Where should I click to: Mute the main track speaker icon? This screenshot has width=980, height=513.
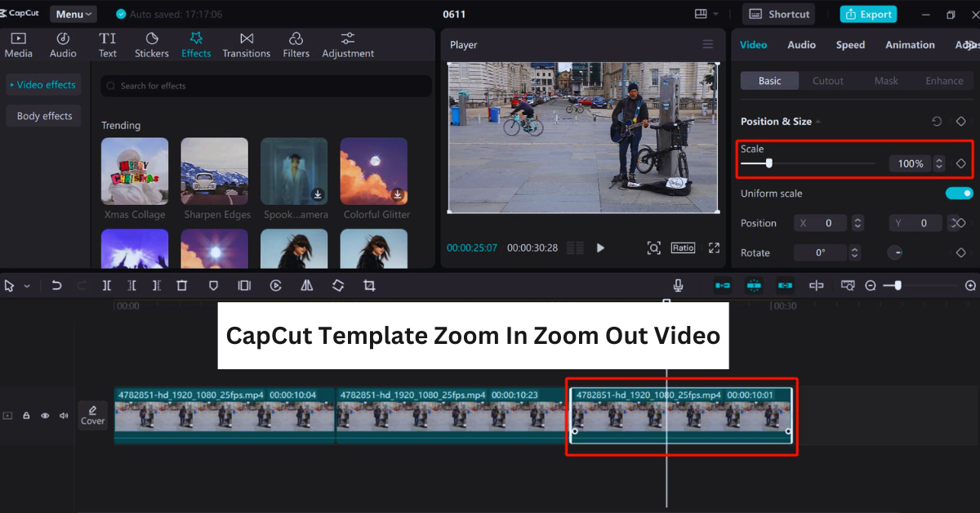pyautogui.click(x=64, y=416)
